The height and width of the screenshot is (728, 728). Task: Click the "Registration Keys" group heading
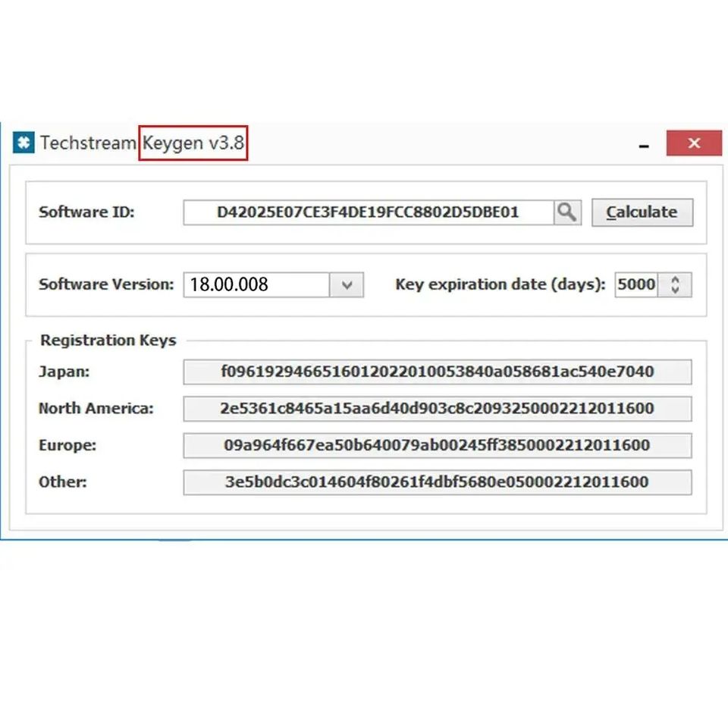click(108, 340)
